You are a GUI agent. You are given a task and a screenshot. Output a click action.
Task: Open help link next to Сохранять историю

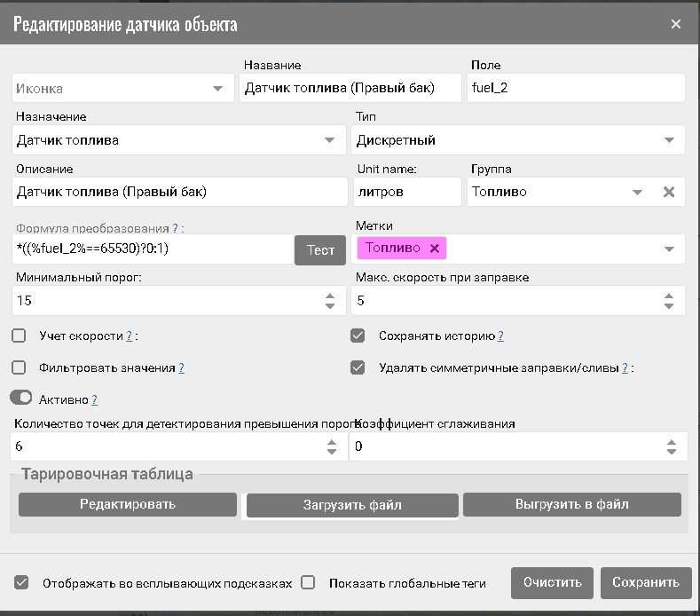coord(500,336)
